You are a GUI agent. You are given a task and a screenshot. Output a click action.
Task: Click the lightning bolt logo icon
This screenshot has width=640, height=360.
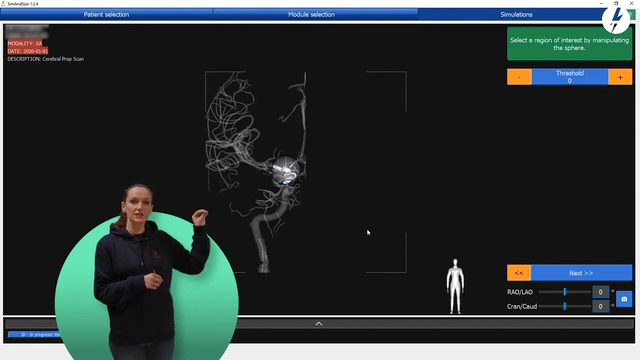click(616, 19)
